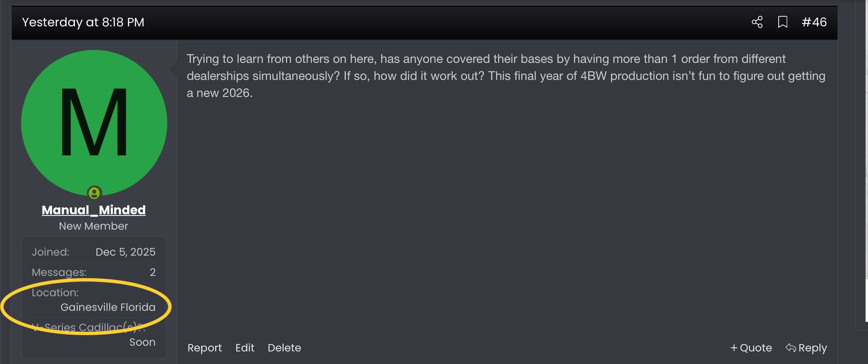Screen dimensions: 868x364
Task: Click the large green M avatar
Action: pos(94,122)
